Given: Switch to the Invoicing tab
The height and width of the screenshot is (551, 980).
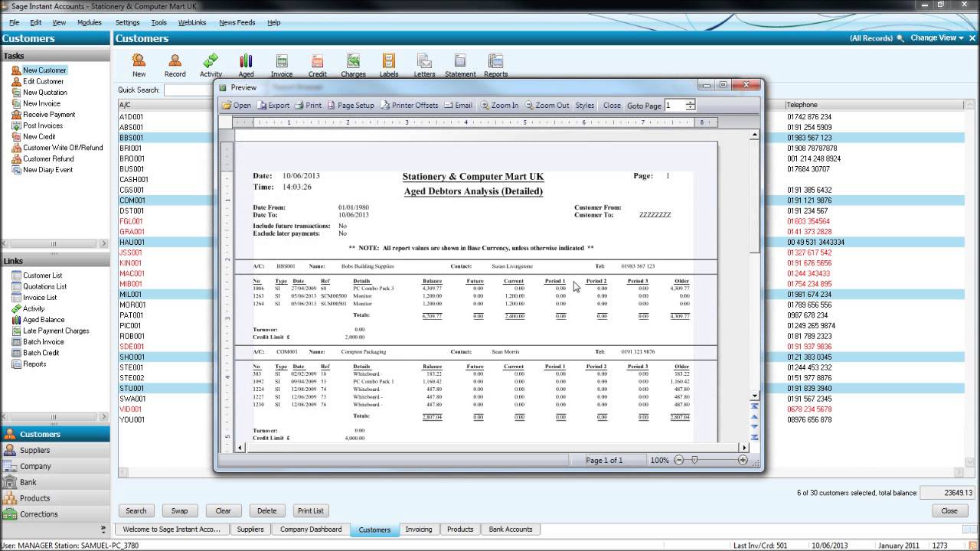Looking at the screenshot, I should point(418,529).
